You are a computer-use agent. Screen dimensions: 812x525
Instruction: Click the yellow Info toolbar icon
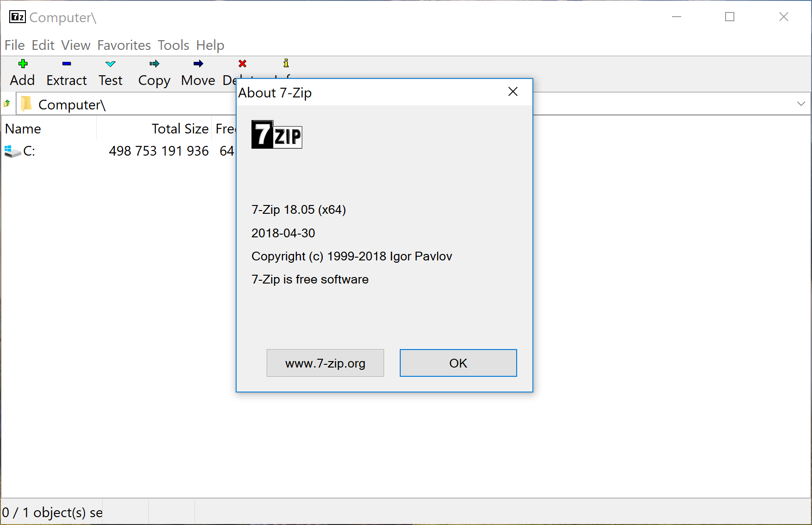286,63
